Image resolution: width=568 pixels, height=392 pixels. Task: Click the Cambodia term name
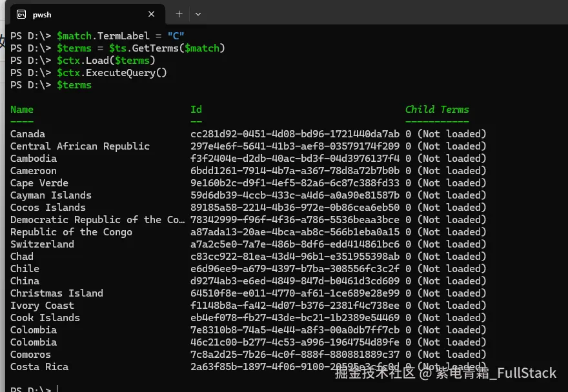[x=34, y=159]
